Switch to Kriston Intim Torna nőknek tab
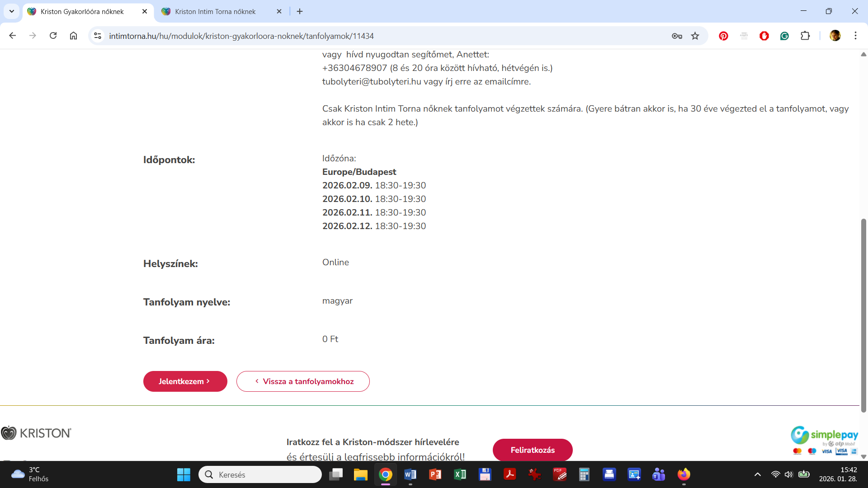This screenshot has height=488, width=868. pyautogui.click(x=215, y=12)
